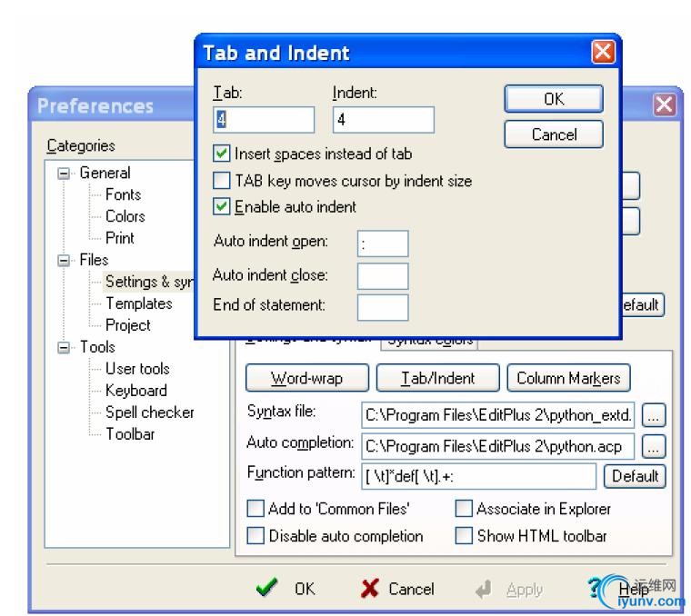691x616 pixels.
Task: Click the Auto completion path field
Action: pos(498,446)
